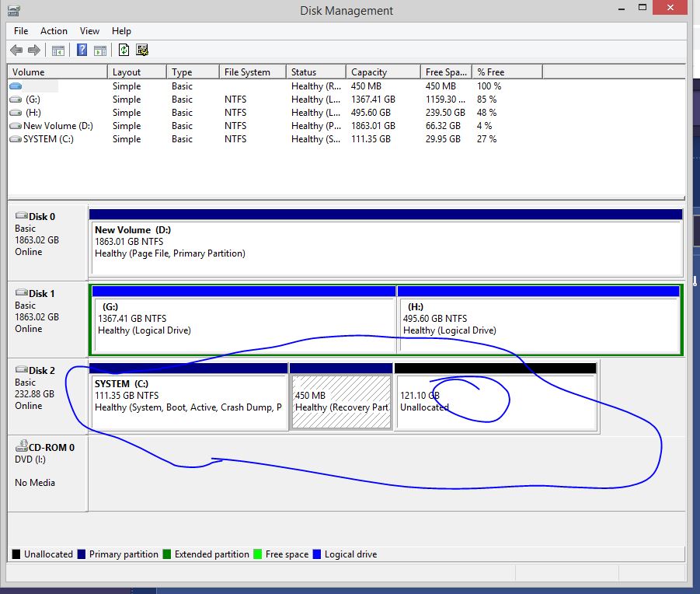This screenshot has height=594, width=700.
Task: Sort the list by the Volume column header
Action: [57, 72]
